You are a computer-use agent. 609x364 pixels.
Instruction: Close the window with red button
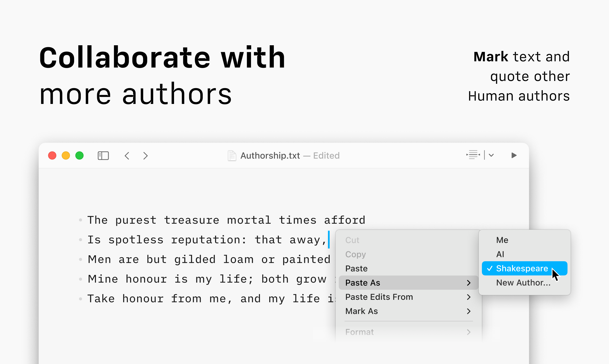[x=52, y=155]
